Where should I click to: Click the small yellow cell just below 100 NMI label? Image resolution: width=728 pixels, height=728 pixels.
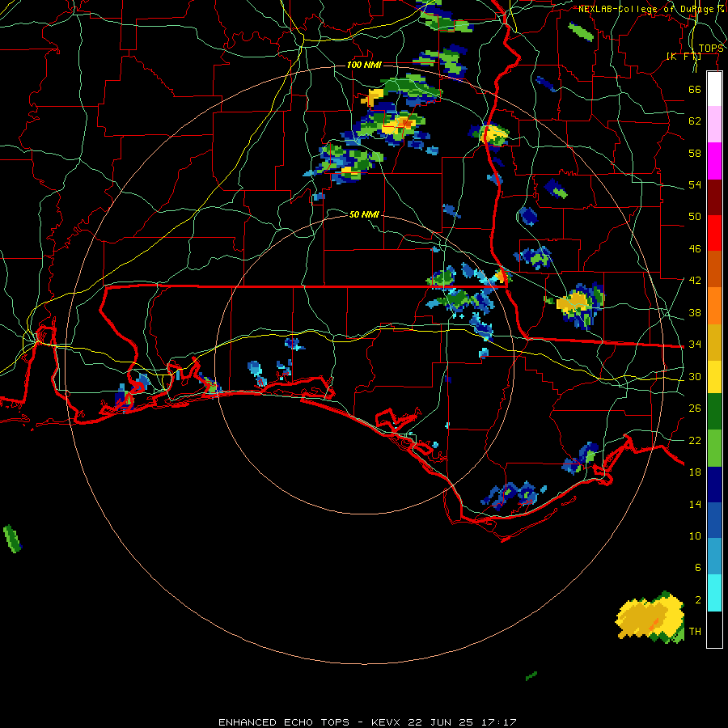coord(373,98)
